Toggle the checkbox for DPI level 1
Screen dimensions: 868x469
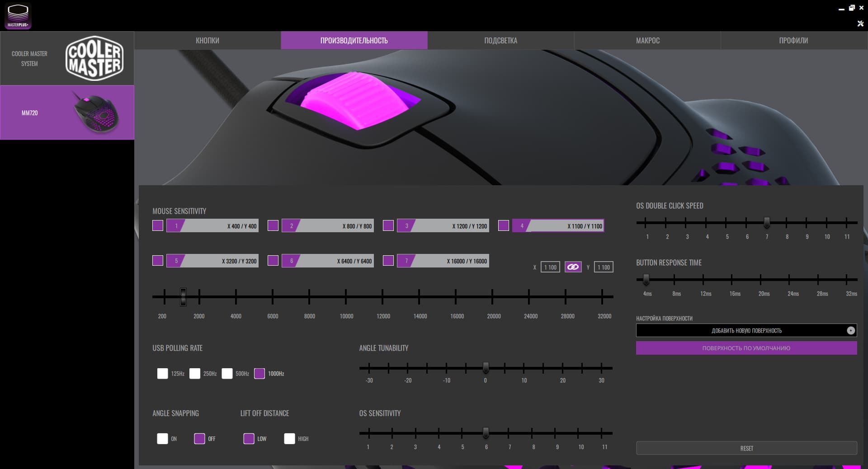click(158, 225)
